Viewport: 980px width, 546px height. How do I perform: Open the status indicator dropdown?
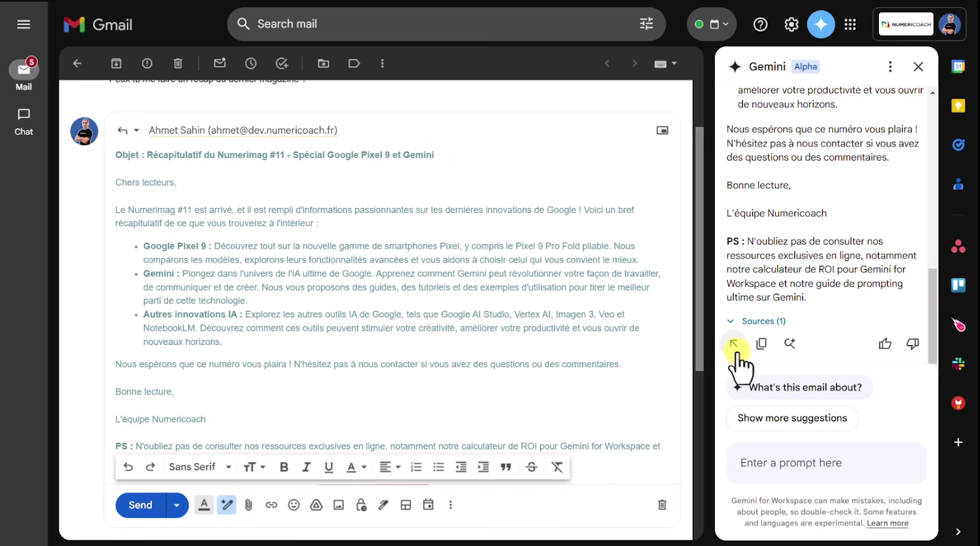point(712,25)
